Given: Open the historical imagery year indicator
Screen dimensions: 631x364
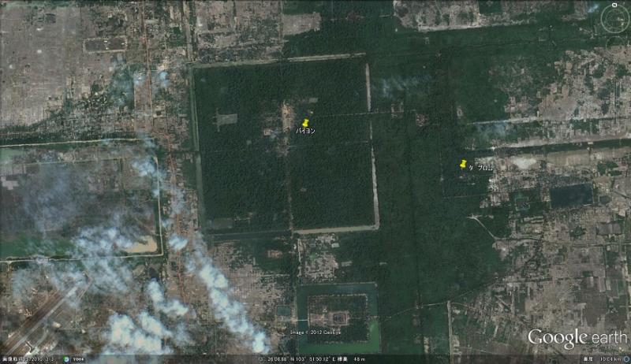Looking at the screenshot, I should [79, 359].
